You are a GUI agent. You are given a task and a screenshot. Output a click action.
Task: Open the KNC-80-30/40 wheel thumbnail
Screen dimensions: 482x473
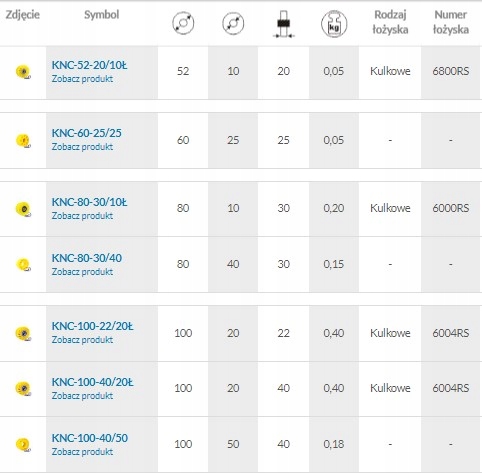point(23,265)
